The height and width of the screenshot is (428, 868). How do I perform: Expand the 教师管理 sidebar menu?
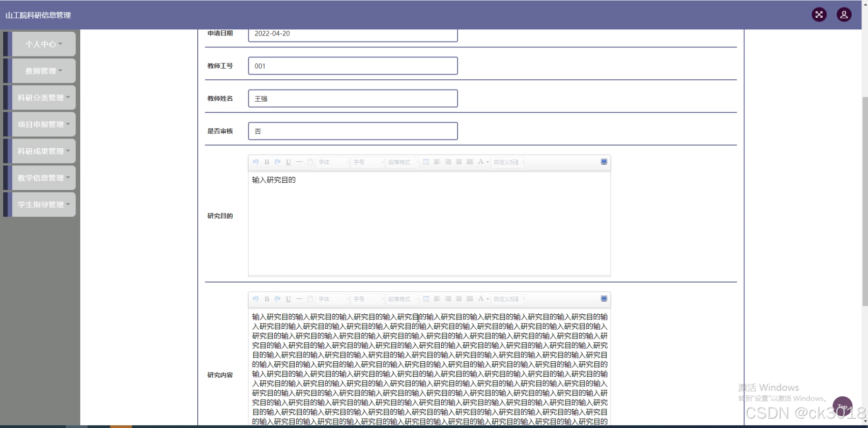click(x=44, y=71)
